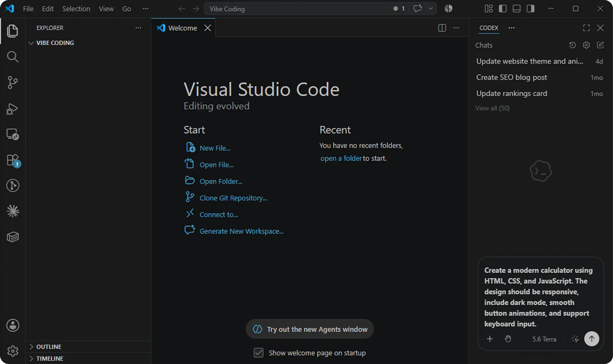Click Clone Git Repository... link
The height and width of the screenshot is (364, 613).
click(x=233, y=198)
